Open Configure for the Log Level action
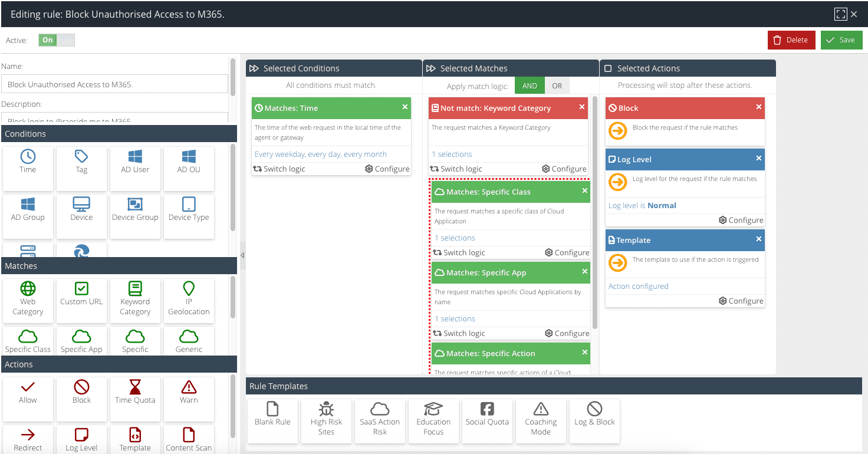This screenshot has height=454, width=868. [741, 220]
